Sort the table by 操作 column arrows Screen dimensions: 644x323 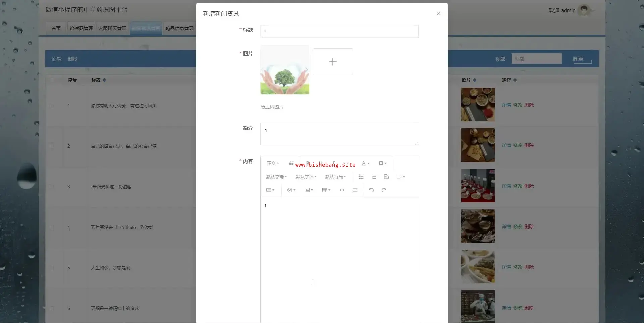pyautogui.click(x=515, y=80)
